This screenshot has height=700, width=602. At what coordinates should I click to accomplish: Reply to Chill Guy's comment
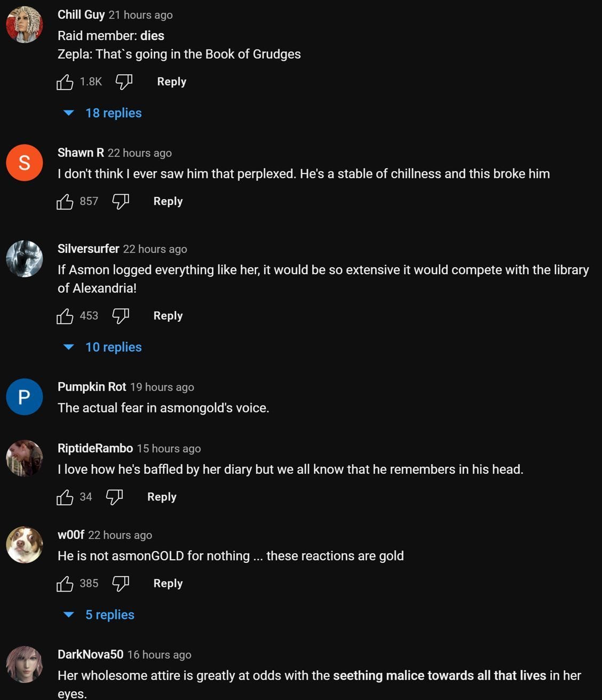pos(171,82)
